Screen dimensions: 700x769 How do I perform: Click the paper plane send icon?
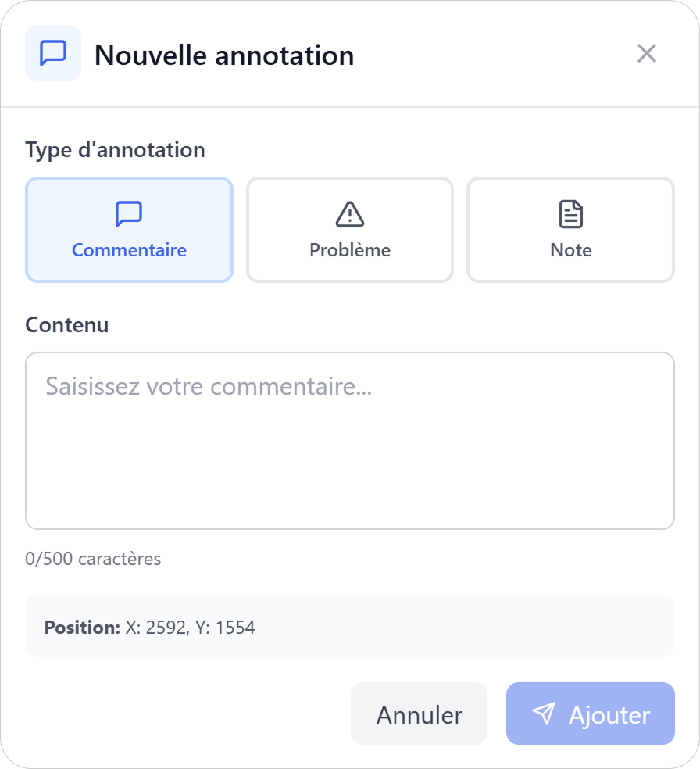[544, 714]
